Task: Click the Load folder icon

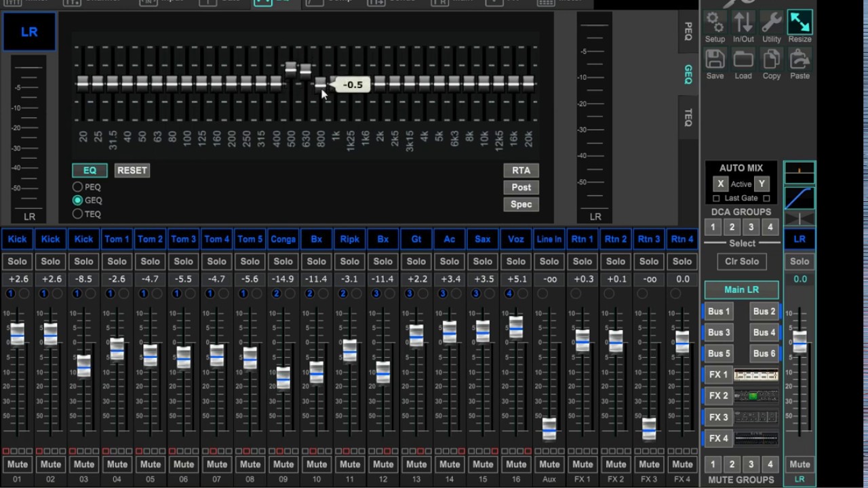Action: point(743,60)
